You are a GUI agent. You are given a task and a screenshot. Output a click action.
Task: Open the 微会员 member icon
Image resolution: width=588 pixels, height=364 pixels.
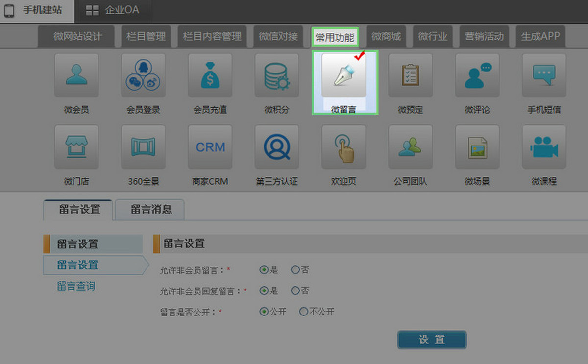pyautogui.click(x=76, y=75)
